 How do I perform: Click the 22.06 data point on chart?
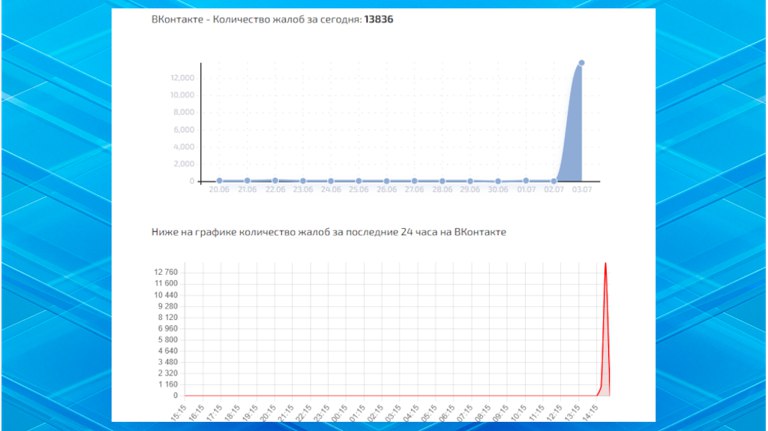[x=275, y=181]
